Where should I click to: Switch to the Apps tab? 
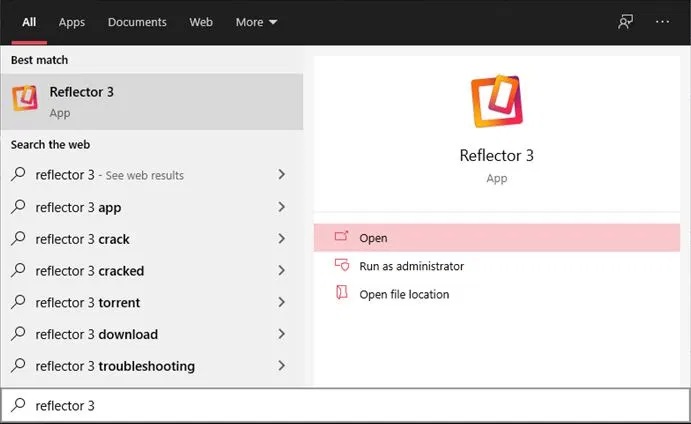pos(72,22)
